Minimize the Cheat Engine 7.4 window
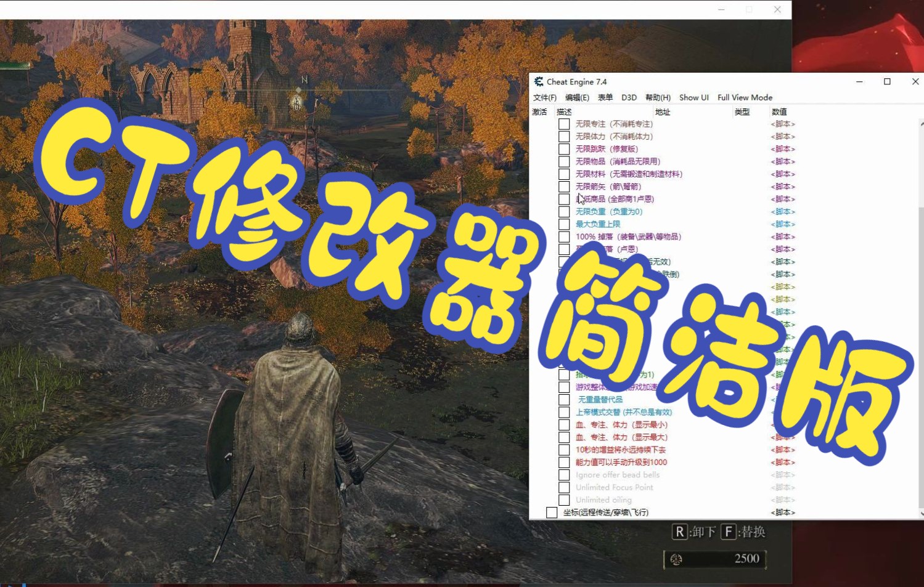This screenshot has height=587, width=924. tap(859, 81)
